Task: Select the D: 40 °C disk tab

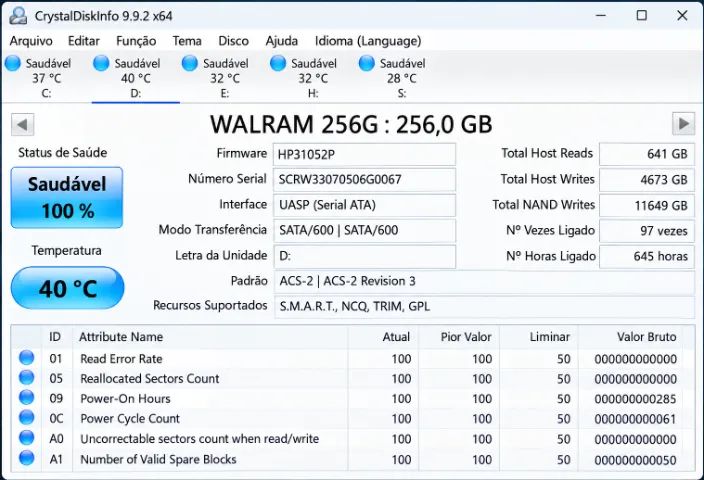Action: (136, 78)
